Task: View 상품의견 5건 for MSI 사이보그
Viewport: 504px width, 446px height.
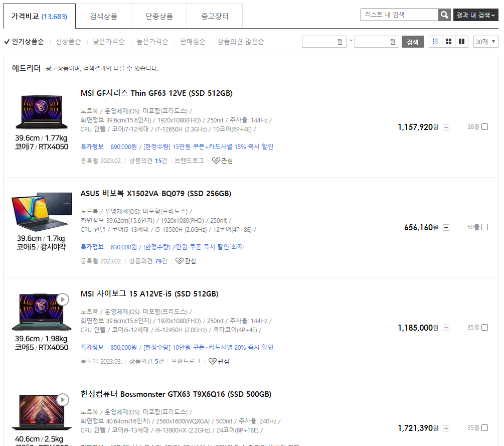Action: (146, 361)
